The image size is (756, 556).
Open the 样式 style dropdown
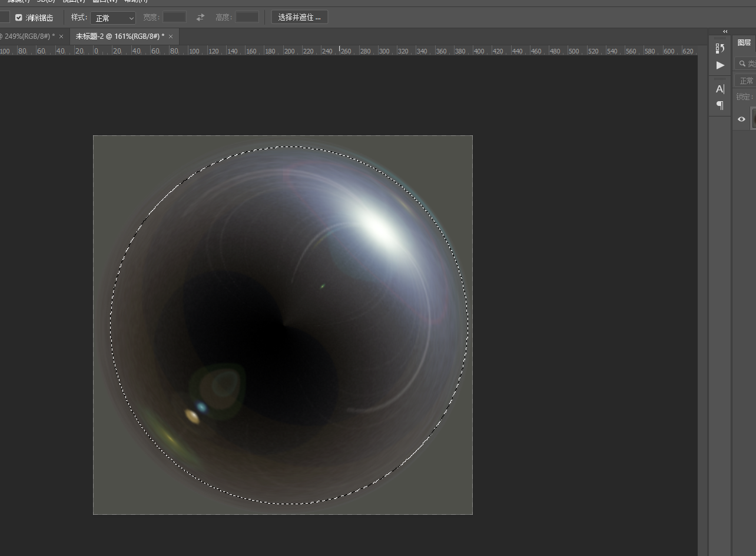coord(113,18)
